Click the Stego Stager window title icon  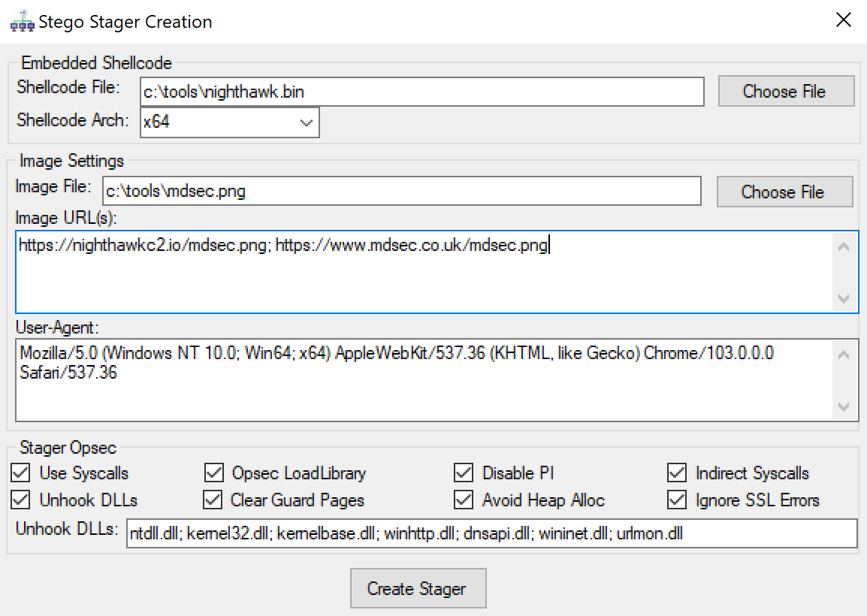pyautogui.click(x=22, y=23)
